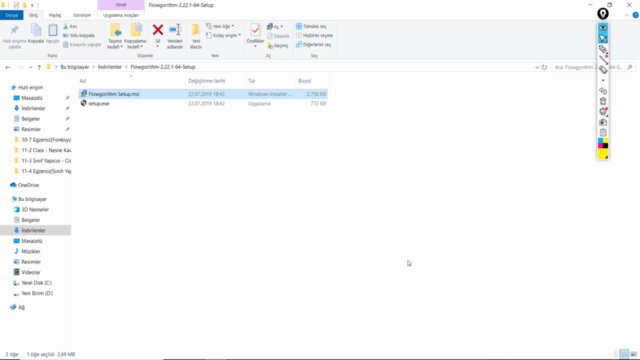Open the Quick Access Toolbar customize dropdown
The width and height of the screenshot is (640, 360).
[x=32, y=5]
